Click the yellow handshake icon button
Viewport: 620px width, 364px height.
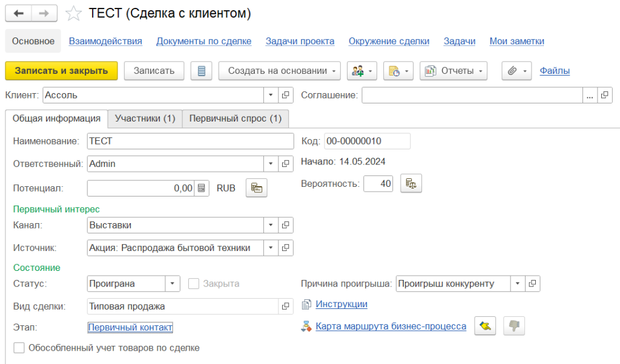pos(484,326)
